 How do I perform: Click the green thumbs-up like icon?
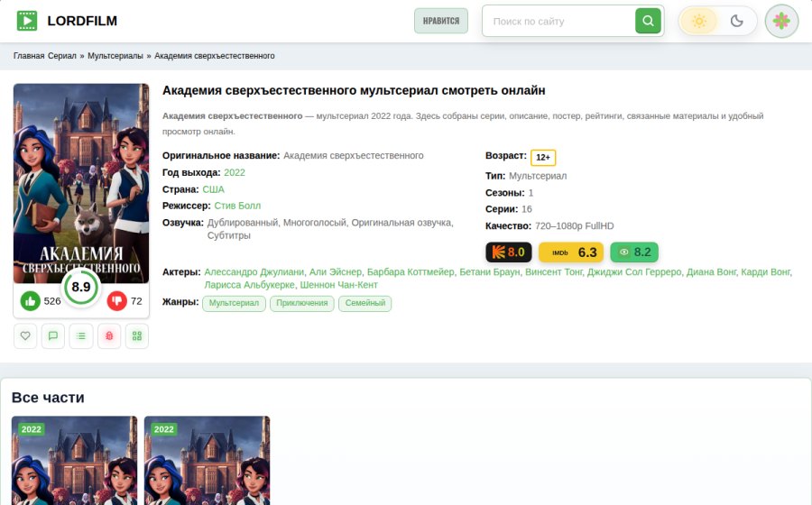click(31, 300)
